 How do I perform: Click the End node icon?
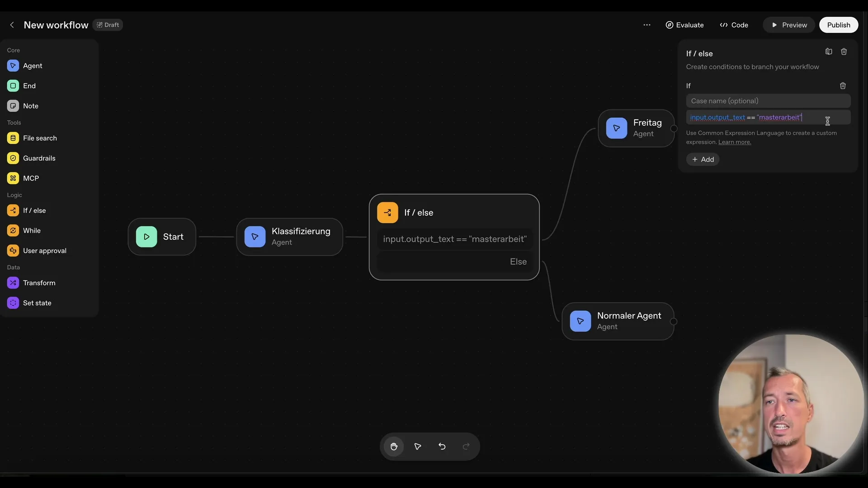tap(12, 85)
